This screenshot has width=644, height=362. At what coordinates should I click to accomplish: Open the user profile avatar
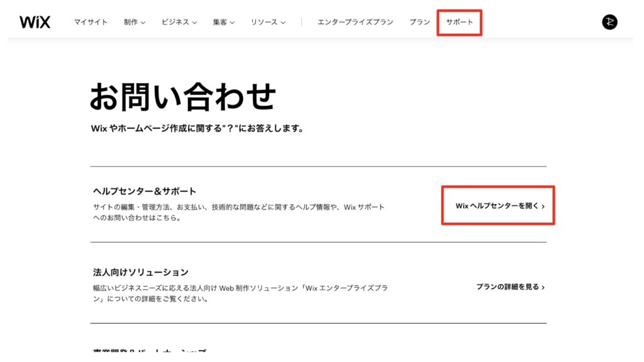pyautogui.click(x=609, y=22)
